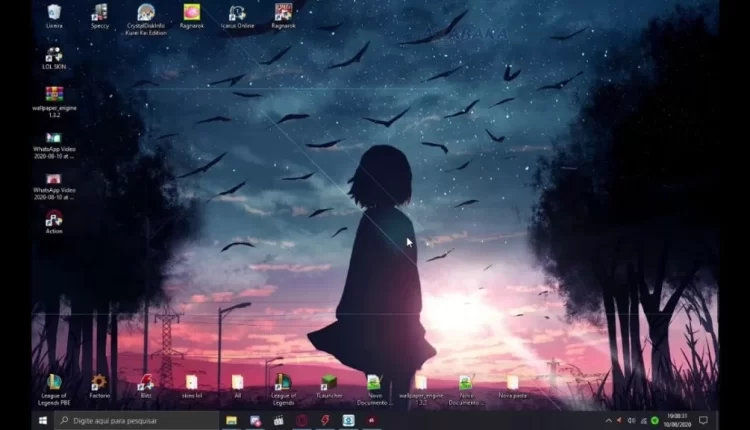Select the WhatsApp Video file below wallpaper_engine archive

[x=54, y=145]
